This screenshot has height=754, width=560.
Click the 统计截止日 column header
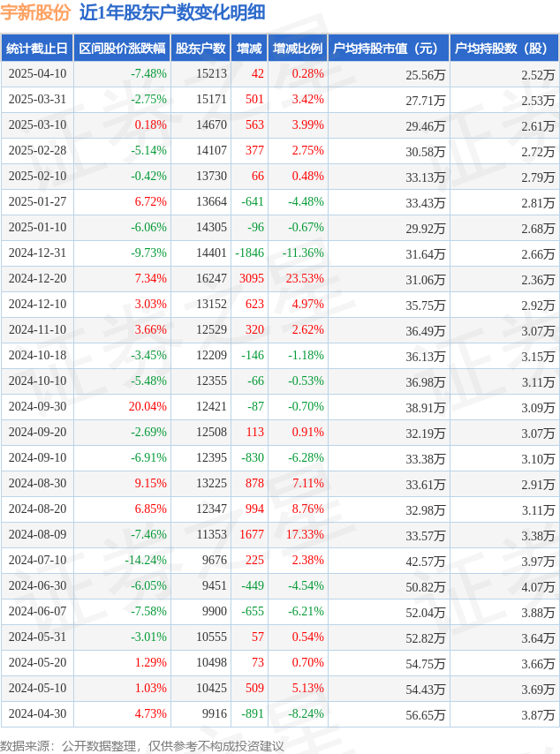tap(37, 48)
